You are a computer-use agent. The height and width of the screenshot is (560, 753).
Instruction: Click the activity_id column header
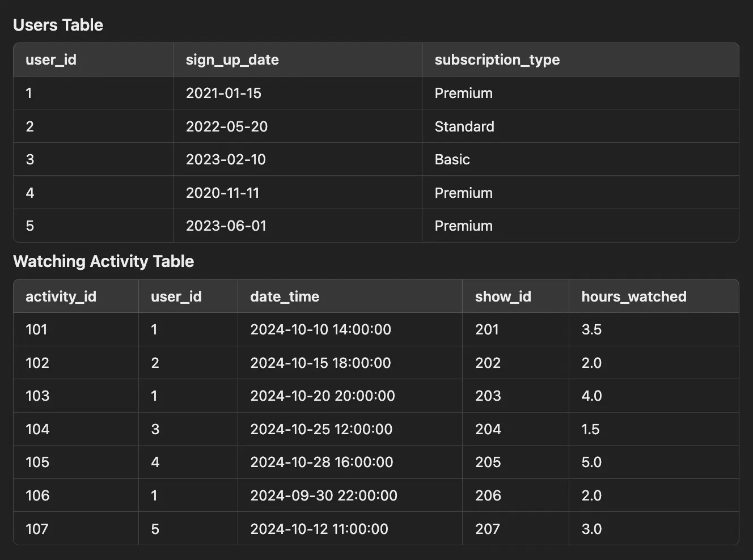(x=60, y=296)
